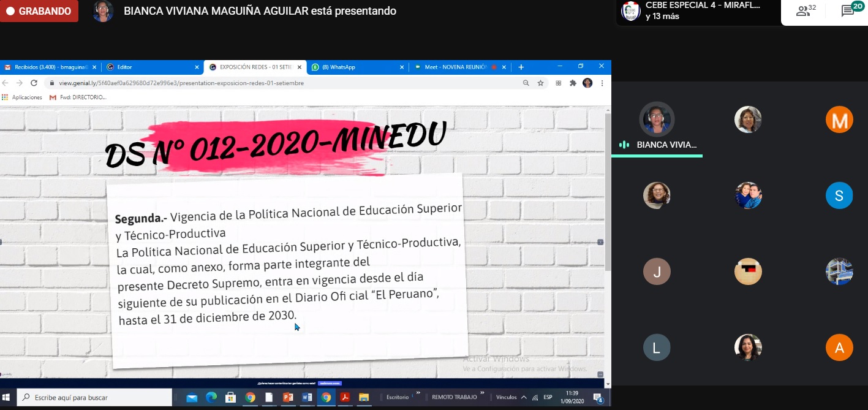The width and height of the screenshot is (868, 410).
Task: Click the zoom magnifier in address bar
Action: tap(526, 83)
